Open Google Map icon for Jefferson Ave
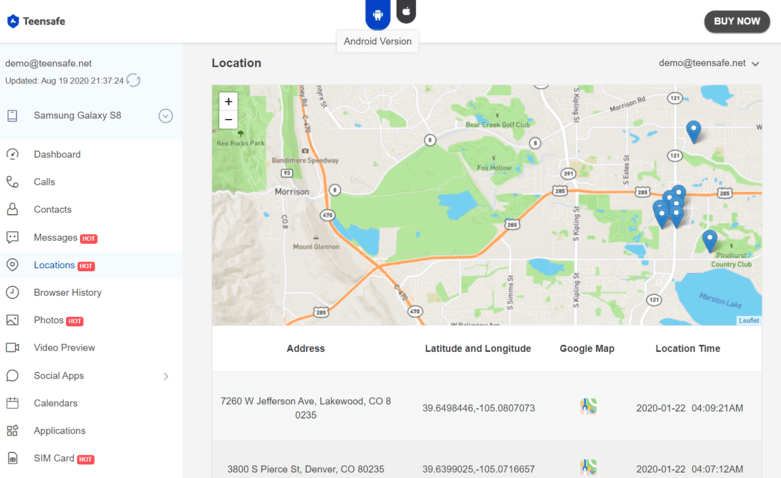 pos(588,407)
